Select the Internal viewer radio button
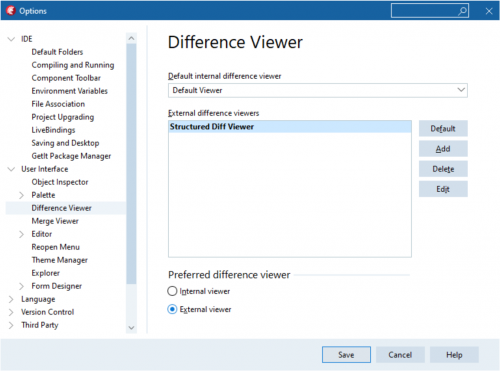This screenshot has height=371, width=500. click(x=172, y=291)
